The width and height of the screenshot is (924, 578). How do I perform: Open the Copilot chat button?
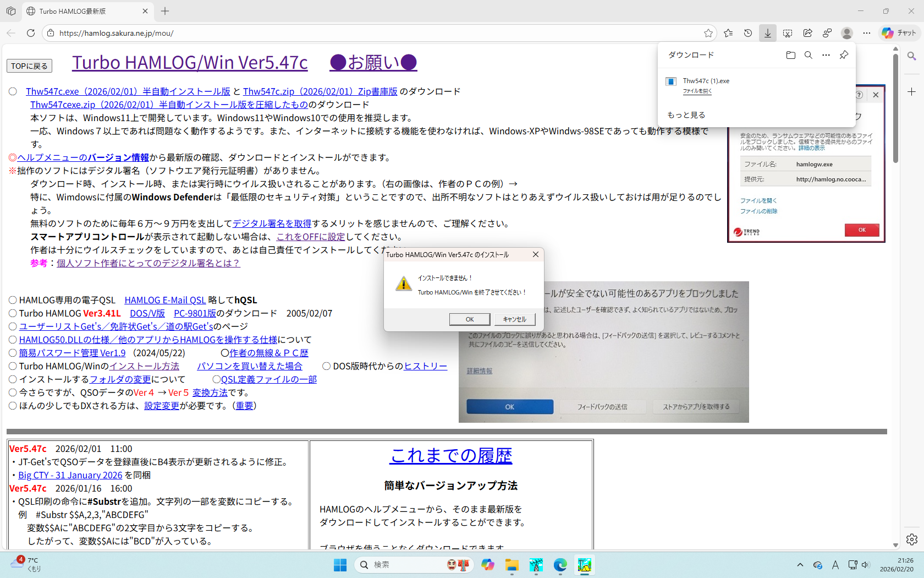pos(899,33)
